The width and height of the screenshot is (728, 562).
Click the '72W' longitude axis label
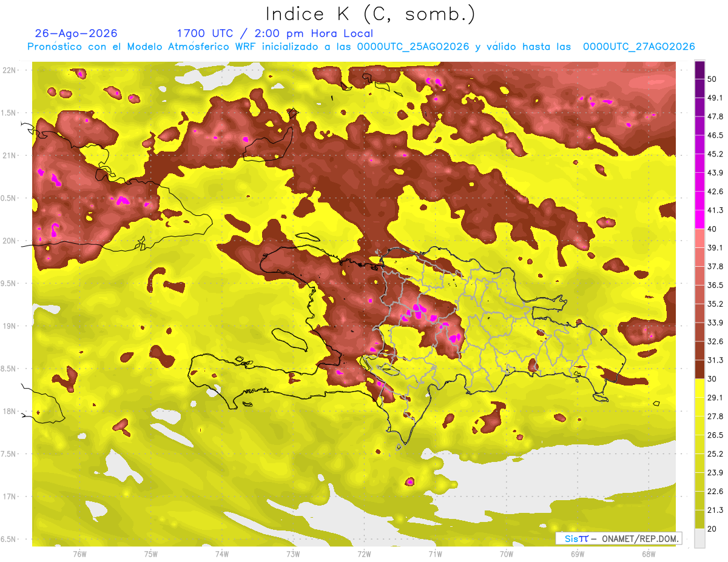click(364, 554)
